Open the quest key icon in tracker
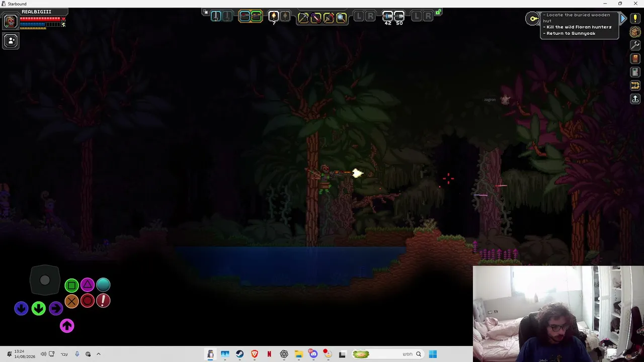 tap(533, 19)
